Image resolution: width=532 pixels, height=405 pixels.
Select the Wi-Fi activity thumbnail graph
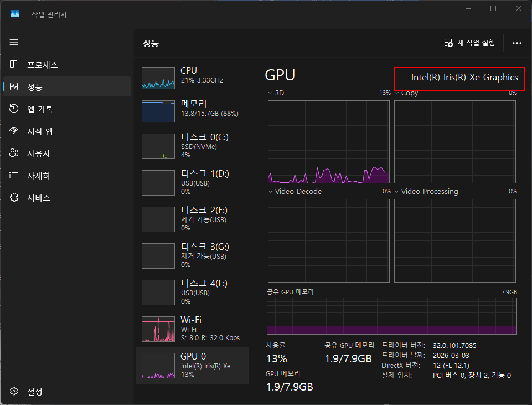coord(158,329)
